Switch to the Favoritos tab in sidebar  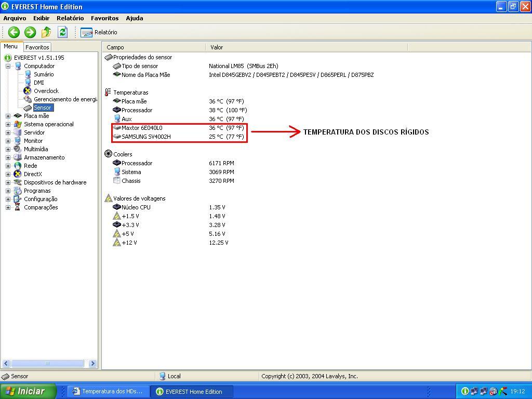click(x=37, y=47)
